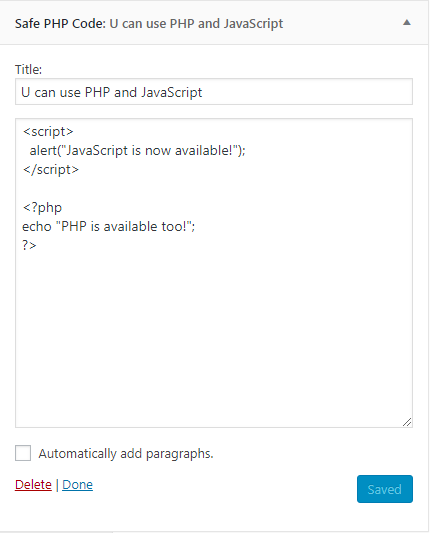The height and width of the screenshot is (533, 430).
Task: Focus the Title input field
Action: click(x=214, y=92)
